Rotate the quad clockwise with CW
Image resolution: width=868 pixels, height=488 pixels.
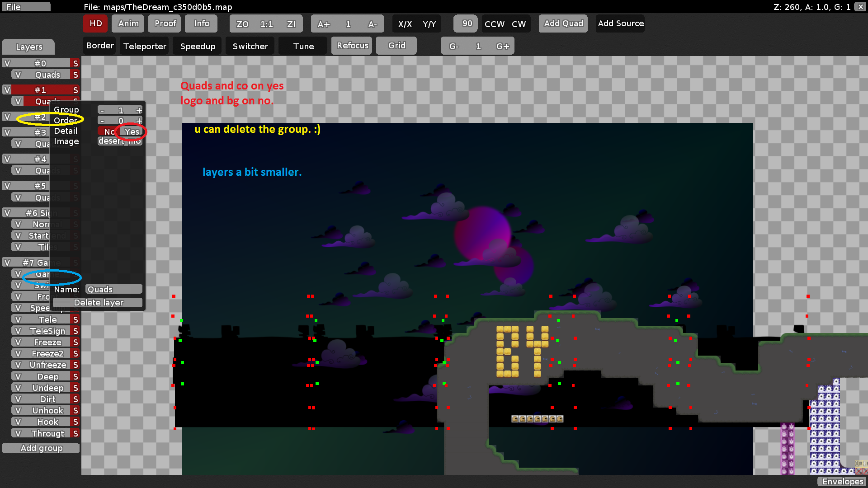[519, 24]
